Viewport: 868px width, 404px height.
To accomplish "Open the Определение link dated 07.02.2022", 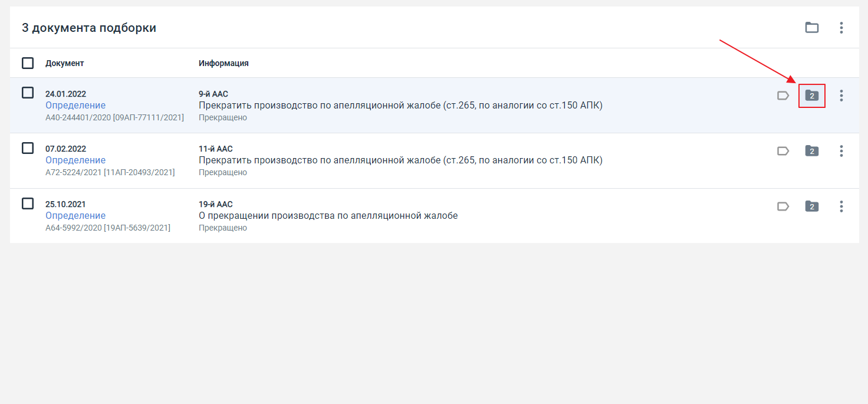I will tap(75, 160).
